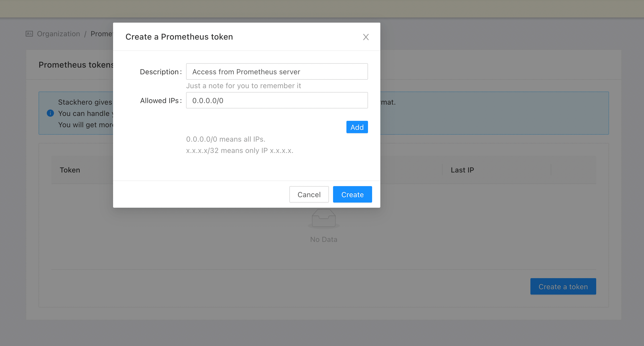Focus the Allowed IPs input field
Screen dimensions: 644x346
click(277, 101)
